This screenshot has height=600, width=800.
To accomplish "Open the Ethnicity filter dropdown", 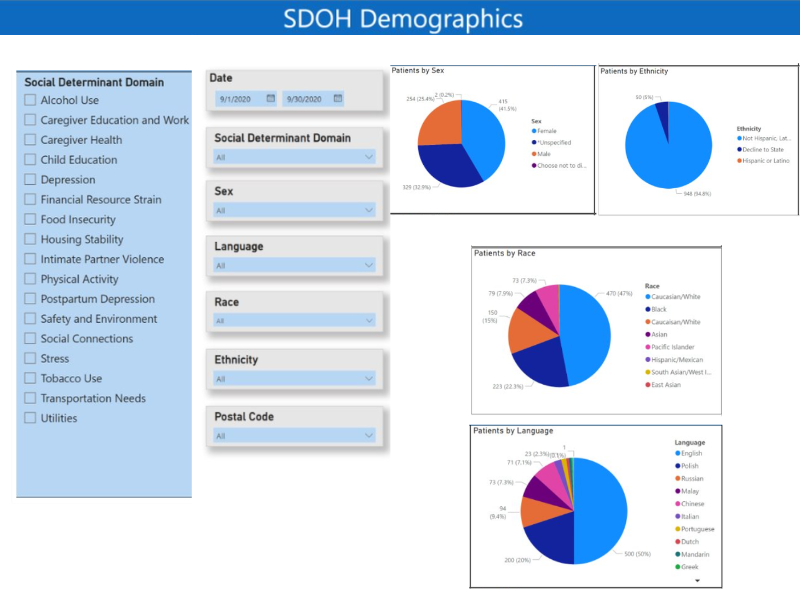I will pyautogui.click(x=368, y=379).
